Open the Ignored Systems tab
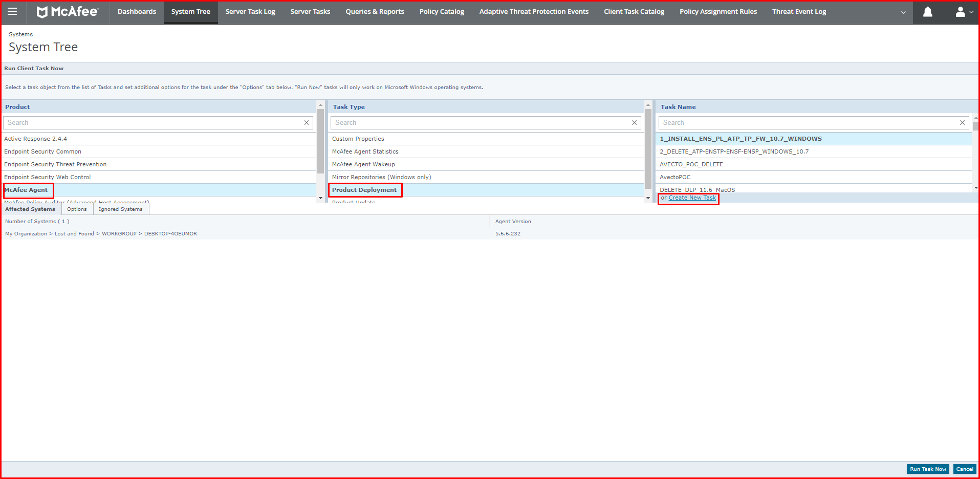This screenshot has width=980, height=479. click(x=121, y=209)
